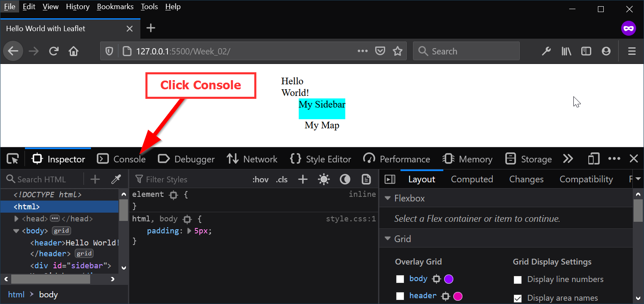Enable Display line numbers checkbox
644x304 pixels.
[518, 279]
